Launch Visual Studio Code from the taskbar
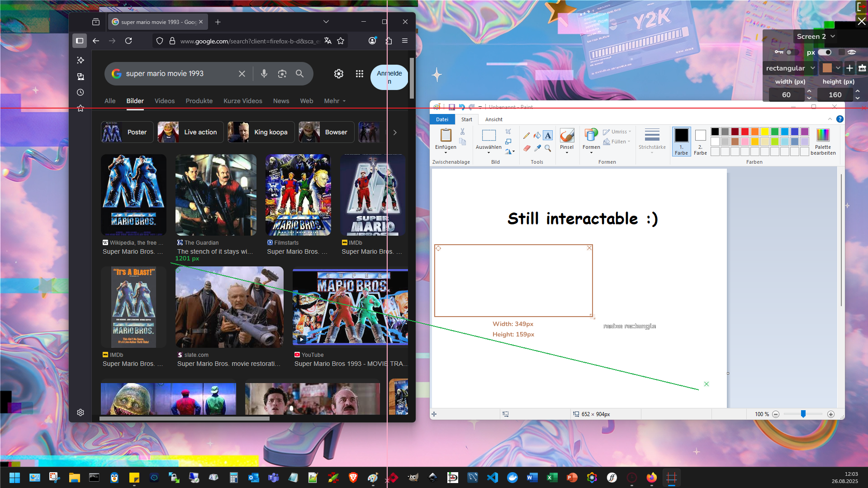This screenshot has height=488, width=868. tap(492, 478)
